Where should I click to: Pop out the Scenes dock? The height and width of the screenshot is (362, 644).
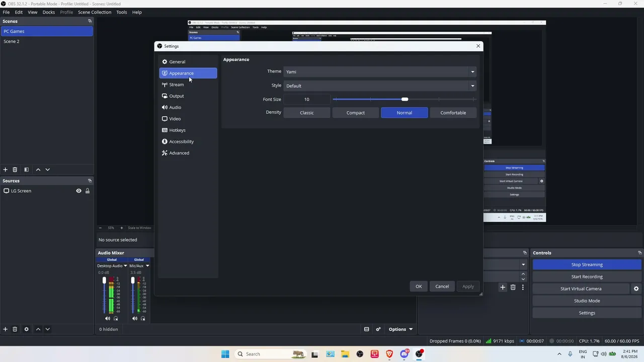point(90,21)
